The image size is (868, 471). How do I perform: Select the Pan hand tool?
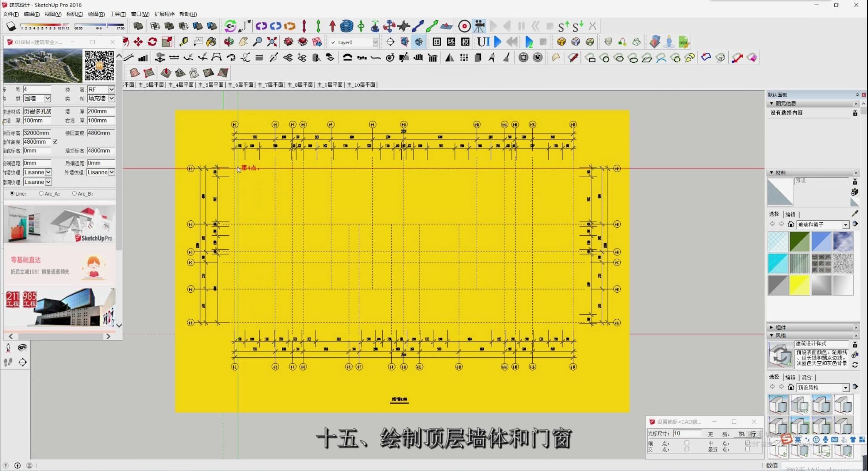coord(243,42)
